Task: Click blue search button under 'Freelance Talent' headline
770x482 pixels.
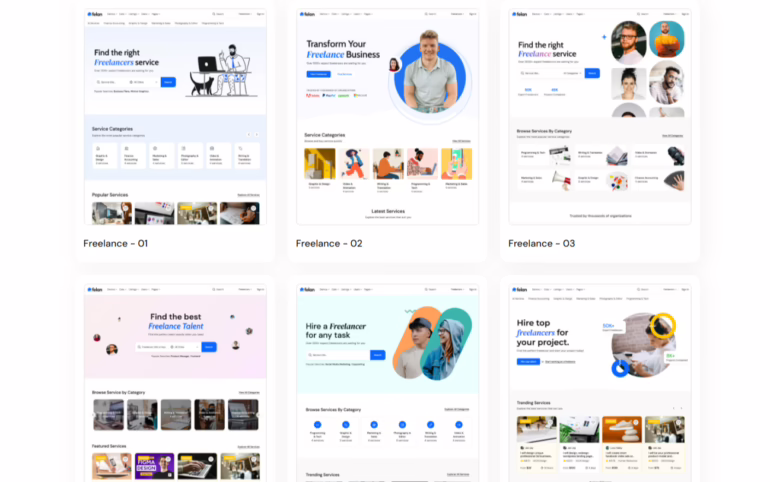Action: (209, 347)
